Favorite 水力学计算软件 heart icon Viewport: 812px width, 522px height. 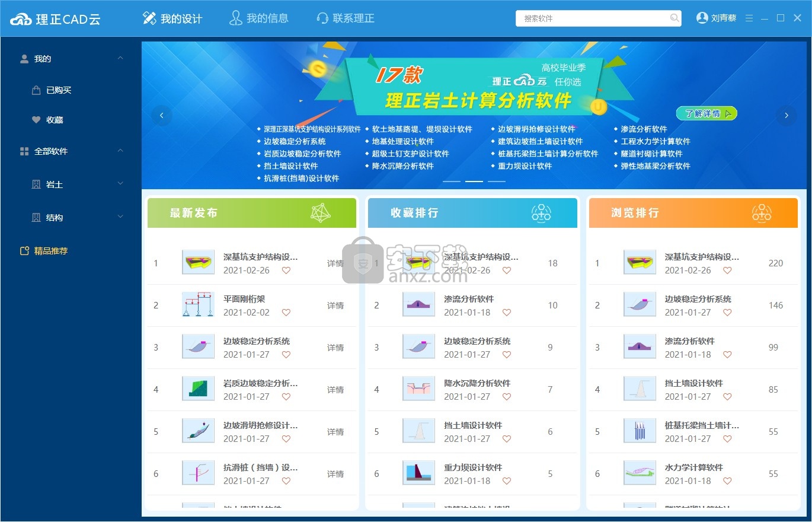point(727,481)
